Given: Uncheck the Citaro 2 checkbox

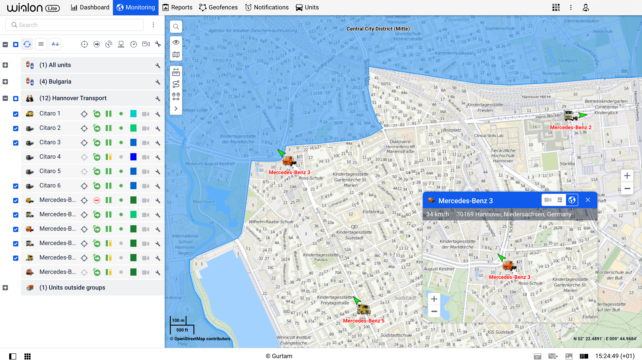Looking at the screenshot, I should click(16, 129).
